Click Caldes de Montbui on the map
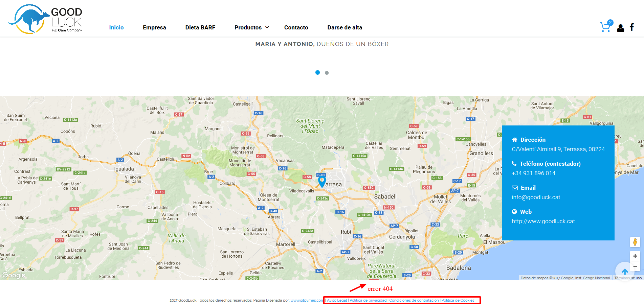This screenshot has width=644, height=304. coord(417,135)
